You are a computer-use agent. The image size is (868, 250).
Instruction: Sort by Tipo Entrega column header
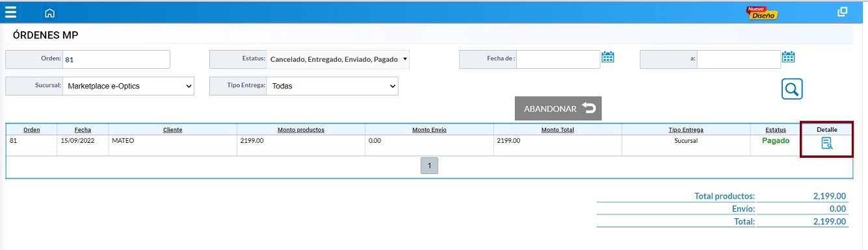pos(686,130)
